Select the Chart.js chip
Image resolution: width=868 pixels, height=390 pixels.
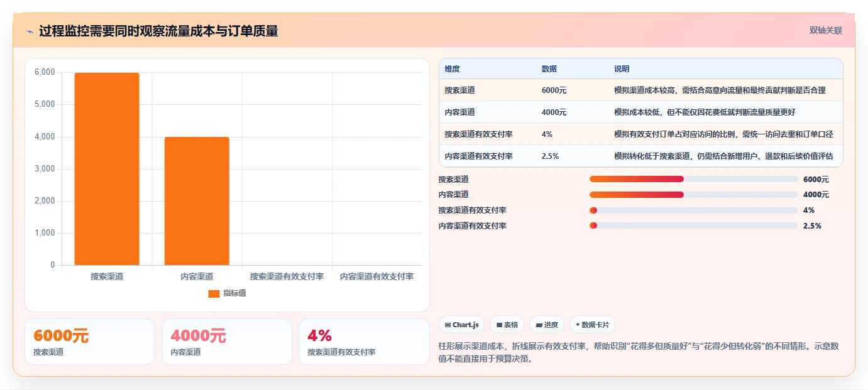coord(461,325)
